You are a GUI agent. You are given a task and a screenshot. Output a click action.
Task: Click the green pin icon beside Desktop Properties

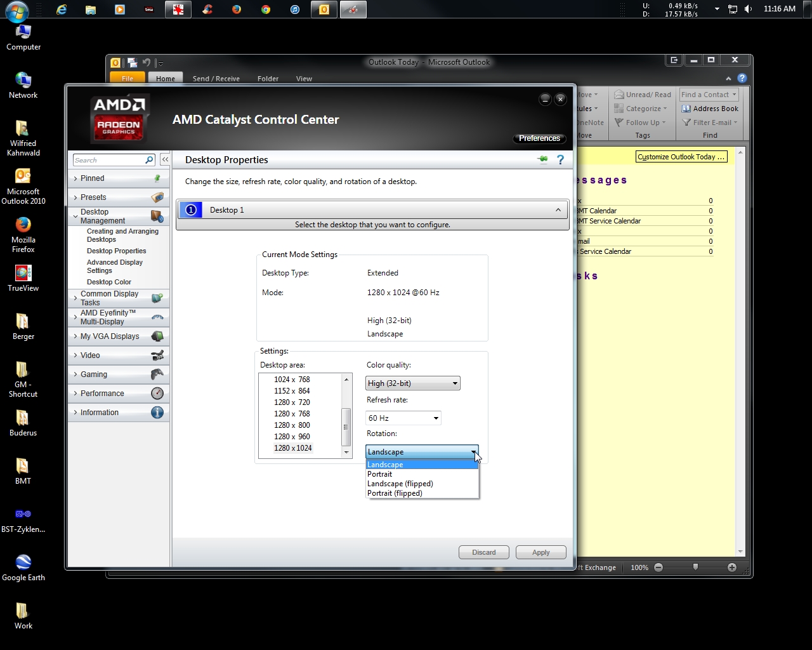coord(542,159)
